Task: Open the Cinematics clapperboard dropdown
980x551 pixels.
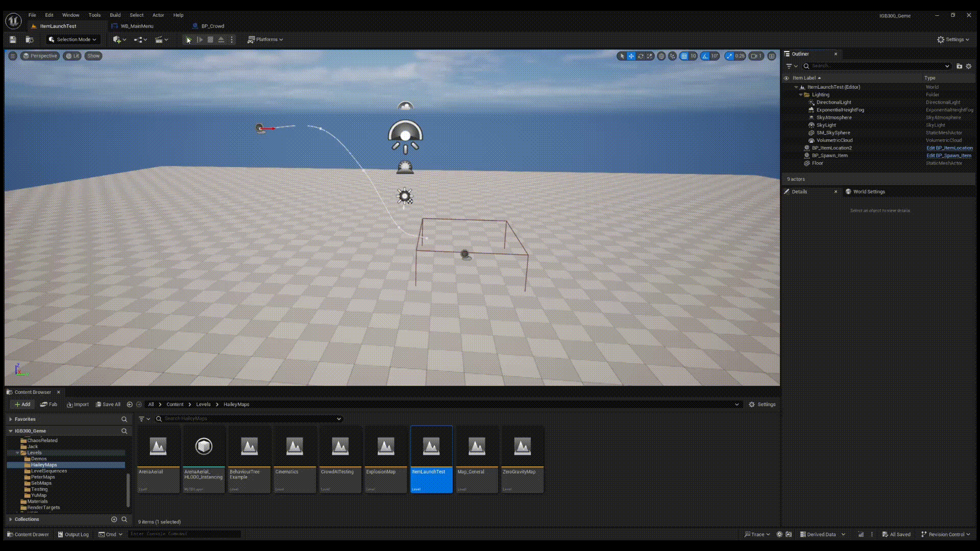Action: (x=161, y=39)
